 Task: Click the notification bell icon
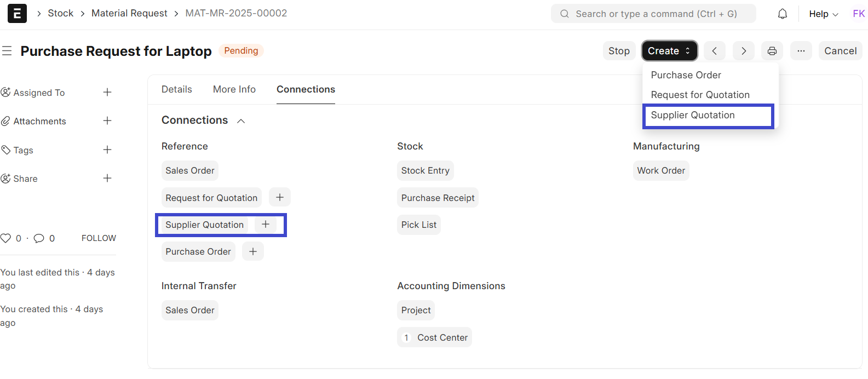point(782,14)
